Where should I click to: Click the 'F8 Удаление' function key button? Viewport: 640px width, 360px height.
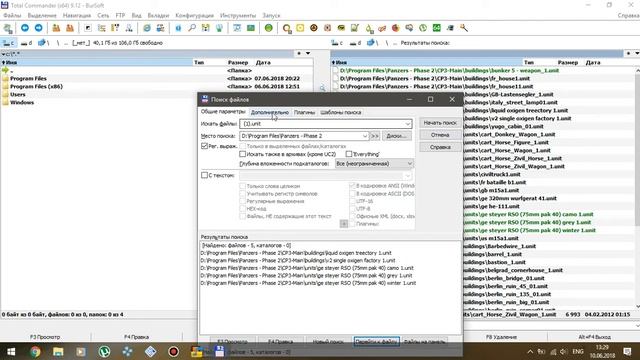pos(502,337)
